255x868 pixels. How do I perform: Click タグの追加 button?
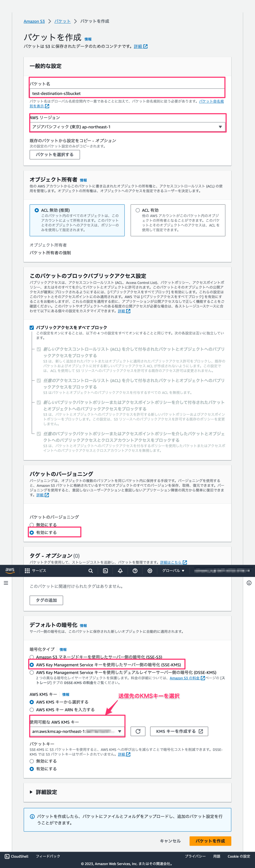point(46,600)
